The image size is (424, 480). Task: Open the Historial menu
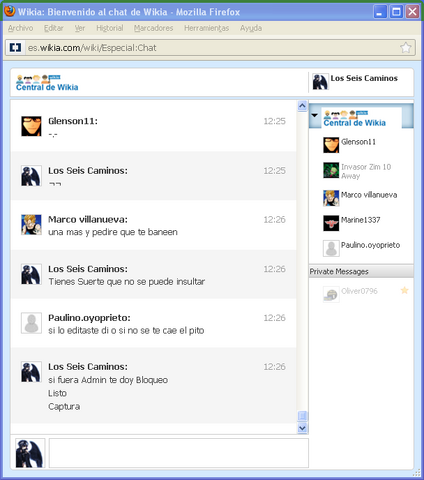point(110,28)
